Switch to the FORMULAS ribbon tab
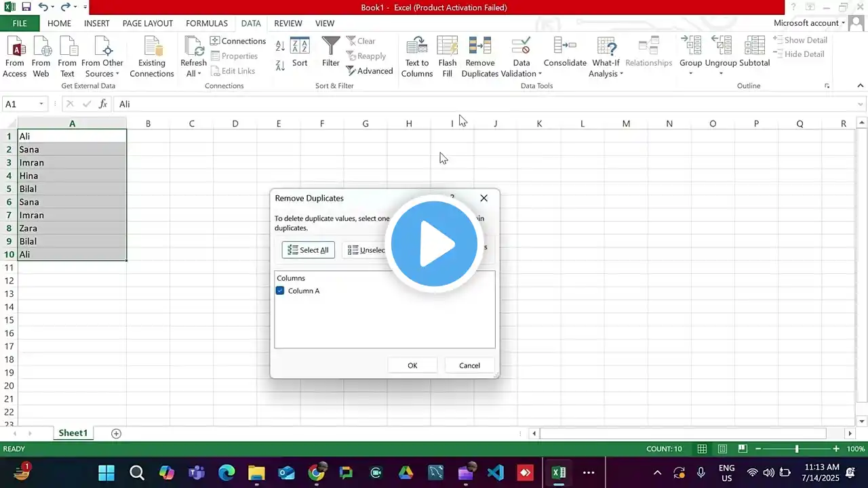The width and height of the screenshot is (868, 488). point(207,23)
